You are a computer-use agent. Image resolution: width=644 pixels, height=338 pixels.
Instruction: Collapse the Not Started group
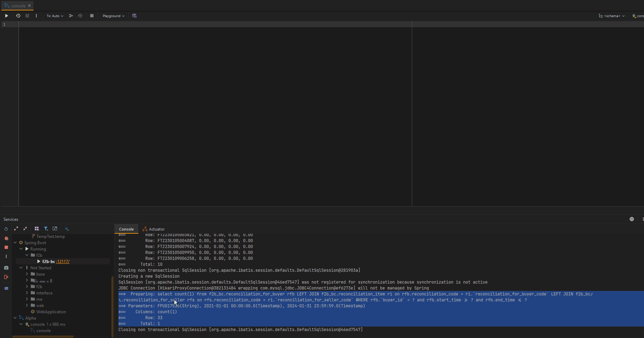21,268
